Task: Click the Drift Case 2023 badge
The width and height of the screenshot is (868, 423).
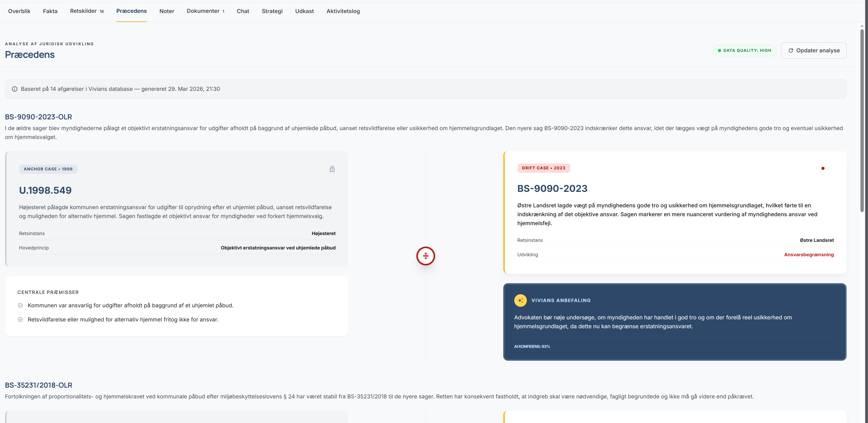Action: pyautogui.click(x=544, y=168)
